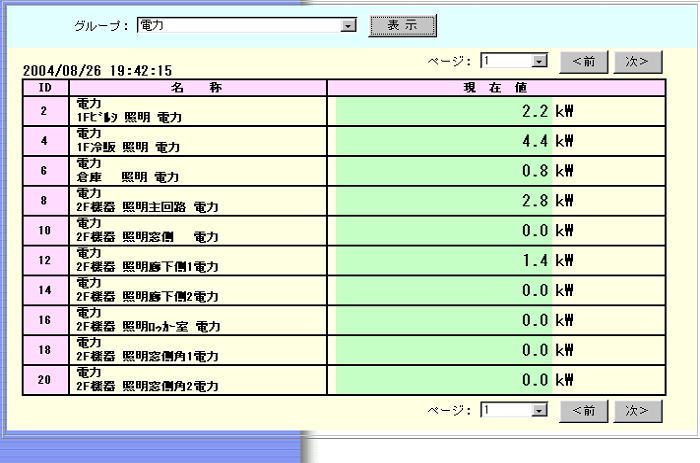The image size is (700, 463).
Task: Click the top <前 button
Action: point(583,62)
